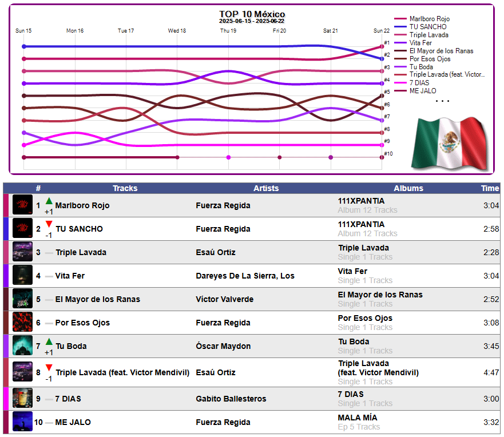504x437 pixels.
Task: Click the #10 rank label on the chart
Action: tap(388, 154)
